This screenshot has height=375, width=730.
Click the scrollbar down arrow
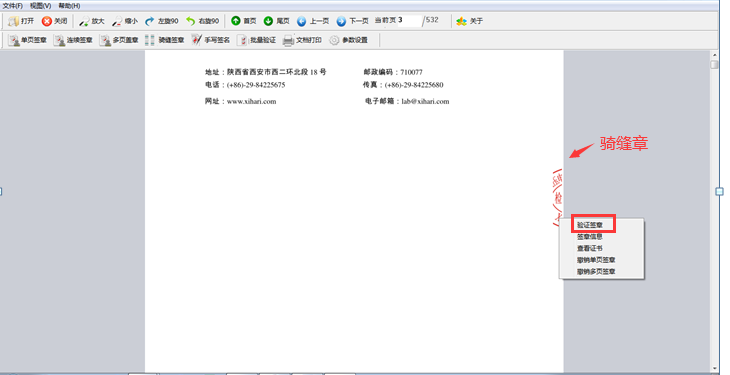coord(715,369)
